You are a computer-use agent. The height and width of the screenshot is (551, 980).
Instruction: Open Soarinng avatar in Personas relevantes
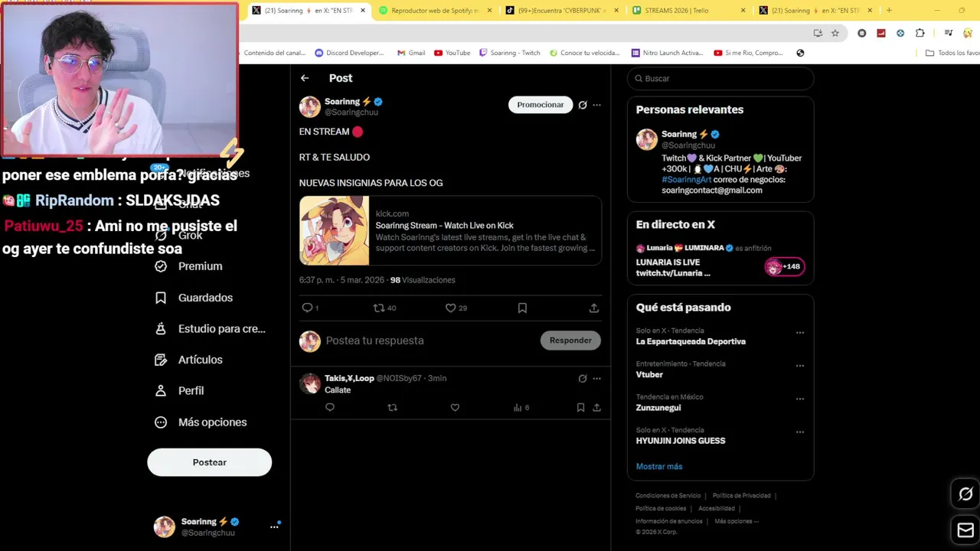click(x=647, y=139)
